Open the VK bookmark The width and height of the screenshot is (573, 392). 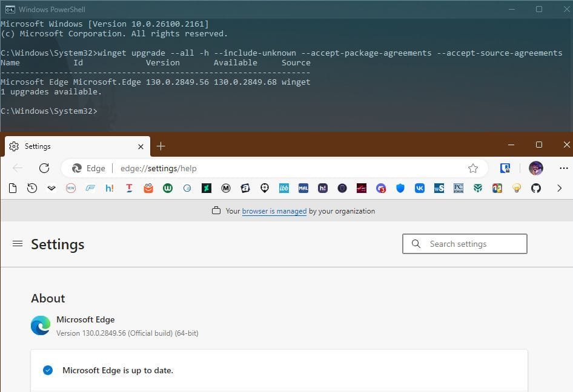(420, 188)
